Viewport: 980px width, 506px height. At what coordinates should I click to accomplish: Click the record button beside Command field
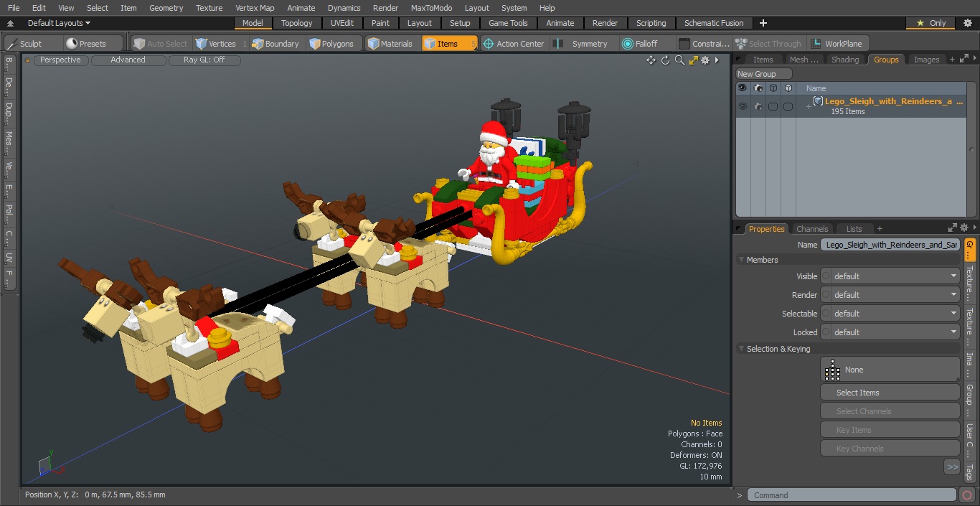click(x=967, y=495)
